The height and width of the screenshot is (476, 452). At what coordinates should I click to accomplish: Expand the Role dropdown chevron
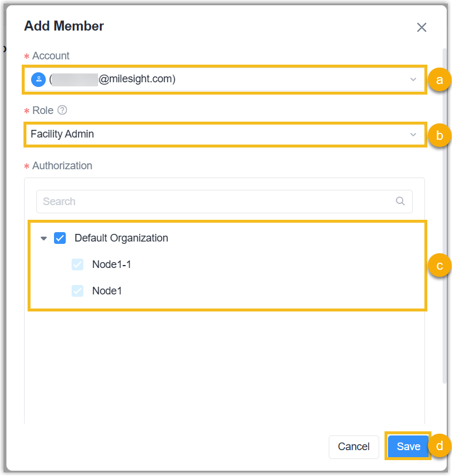click(413, 135)
